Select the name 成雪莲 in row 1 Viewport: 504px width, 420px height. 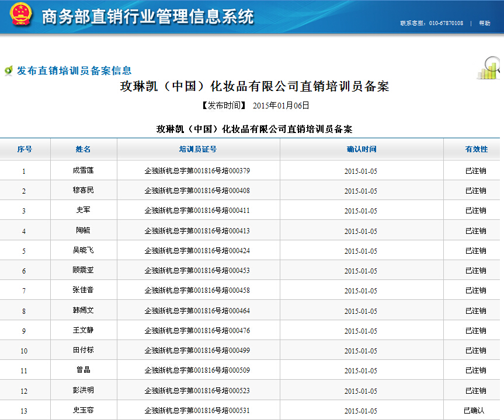tap(84, 170)
